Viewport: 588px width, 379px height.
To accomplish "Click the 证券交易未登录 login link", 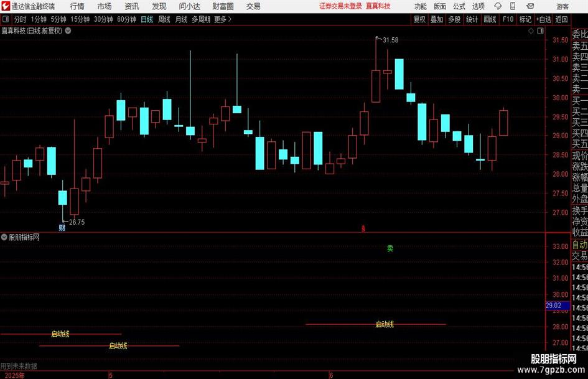I will click(340, 6).
